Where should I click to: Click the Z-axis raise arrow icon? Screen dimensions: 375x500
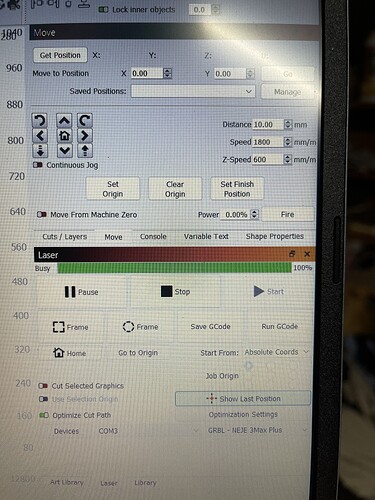coord(85,151)
